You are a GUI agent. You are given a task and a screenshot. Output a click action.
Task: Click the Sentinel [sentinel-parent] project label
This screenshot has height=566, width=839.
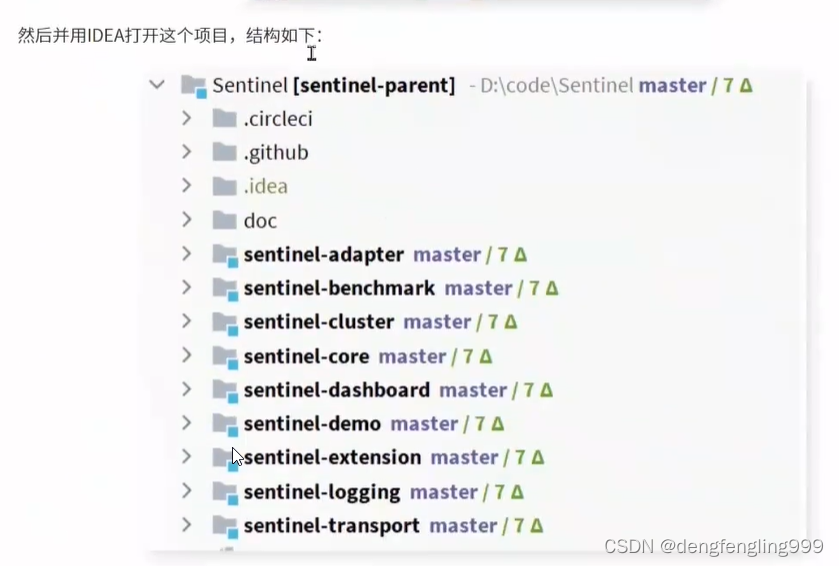pos(334,86)
